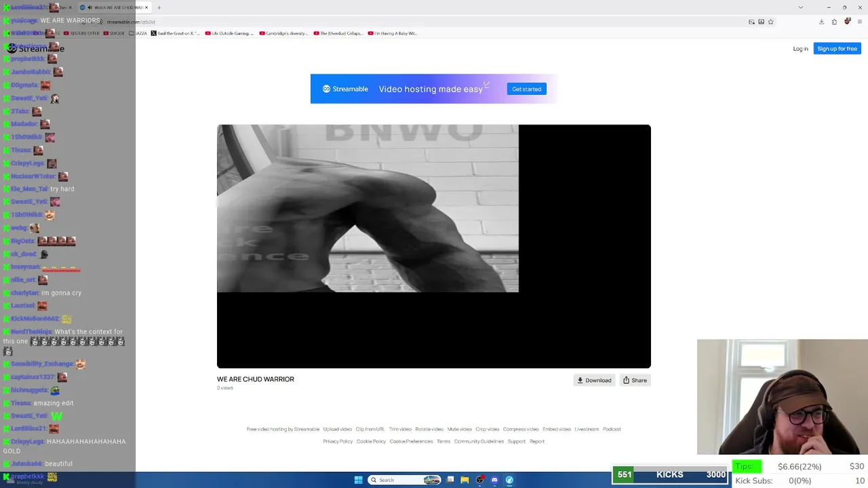Viewport: 868px width, 488px height.
Task: Open Cookie Preferences link
Action: (411, 441)
